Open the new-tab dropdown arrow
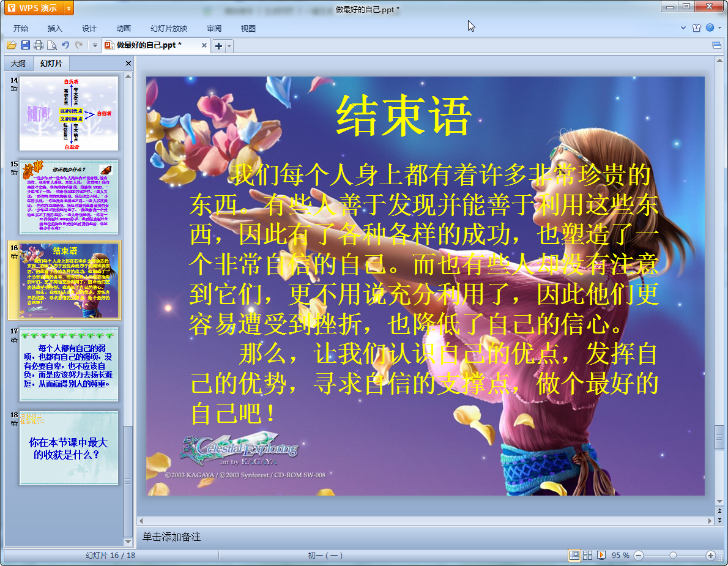This screenshot has height=566, width=728. 229,46
